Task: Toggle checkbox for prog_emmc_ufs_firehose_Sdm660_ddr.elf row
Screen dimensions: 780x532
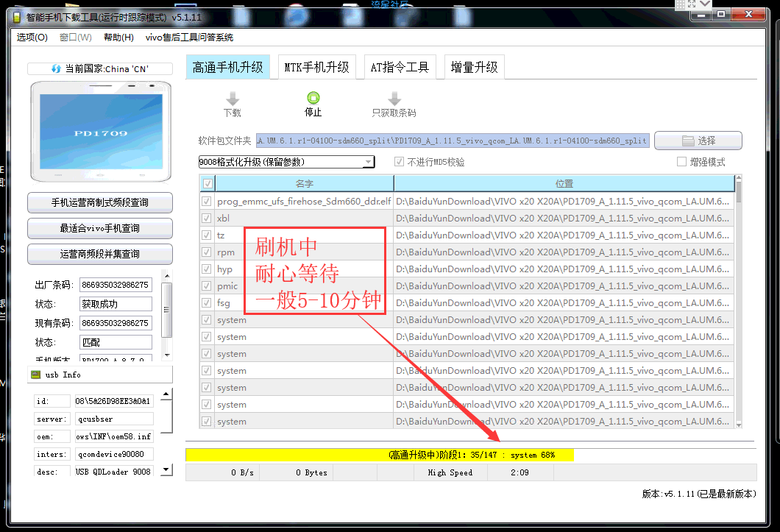Action: (x=207, y=202)
